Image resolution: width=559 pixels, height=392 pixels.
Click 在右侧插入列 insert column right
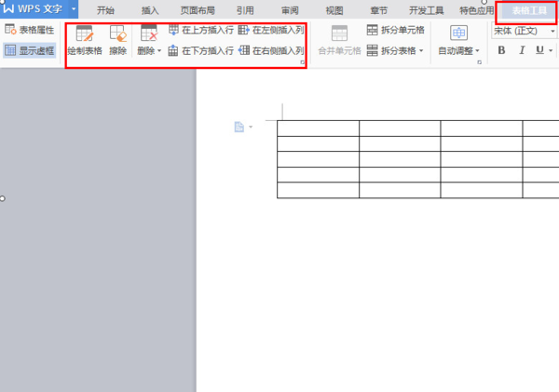(x=271, y=50)
